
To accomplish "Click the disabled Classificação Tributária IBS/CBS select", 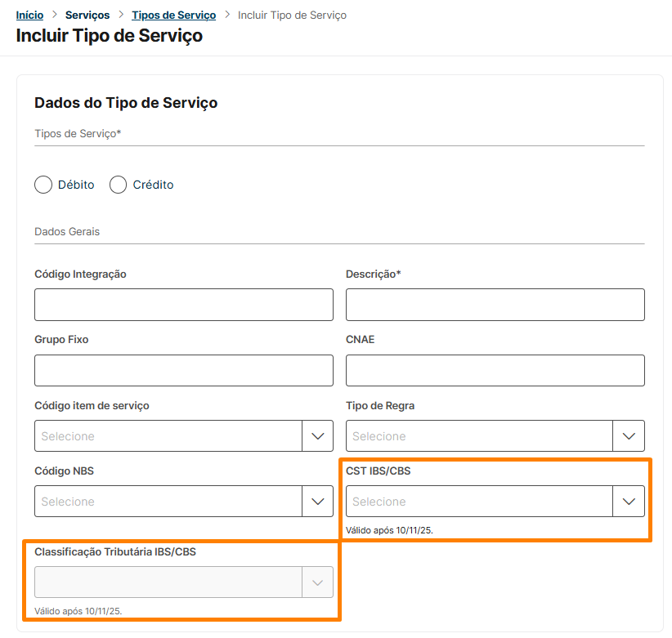I will tap(168, 582).
